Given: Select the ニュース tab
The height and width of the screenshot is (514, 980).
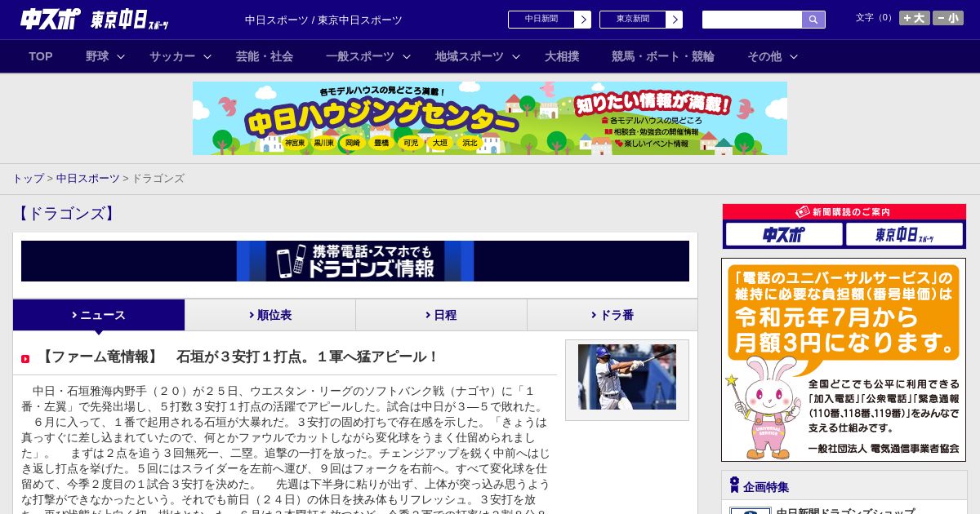Looking at the screenshot, I should (99, 315).
